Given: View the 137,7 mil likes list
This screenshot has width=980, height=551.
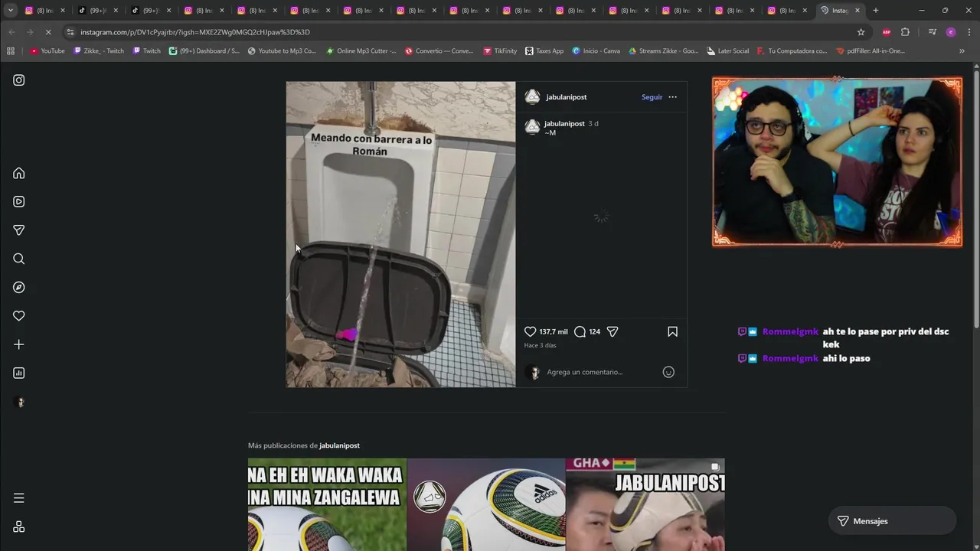Looking at the screenshot, I should 554,331.
